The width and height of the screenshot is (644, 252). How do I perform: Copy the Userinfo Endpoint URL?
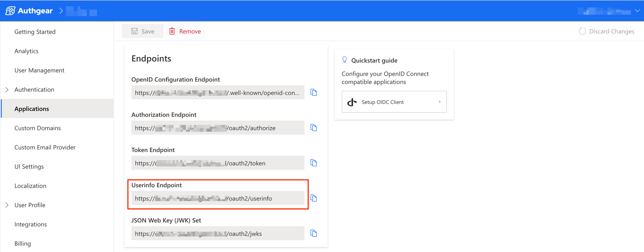point(313,198)
